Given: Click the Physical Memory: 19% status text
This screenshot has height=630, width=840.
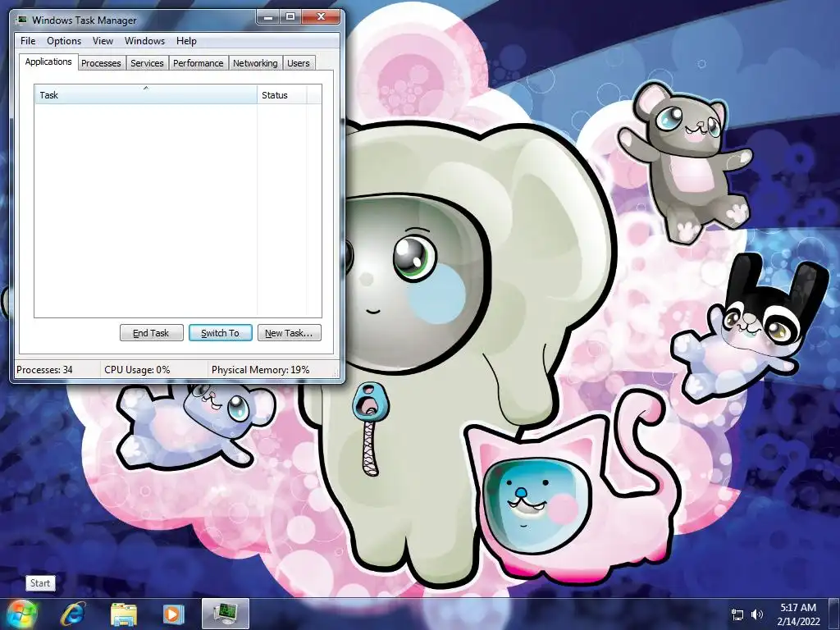Looking at the screenshot, I should (x=260, y=370).
